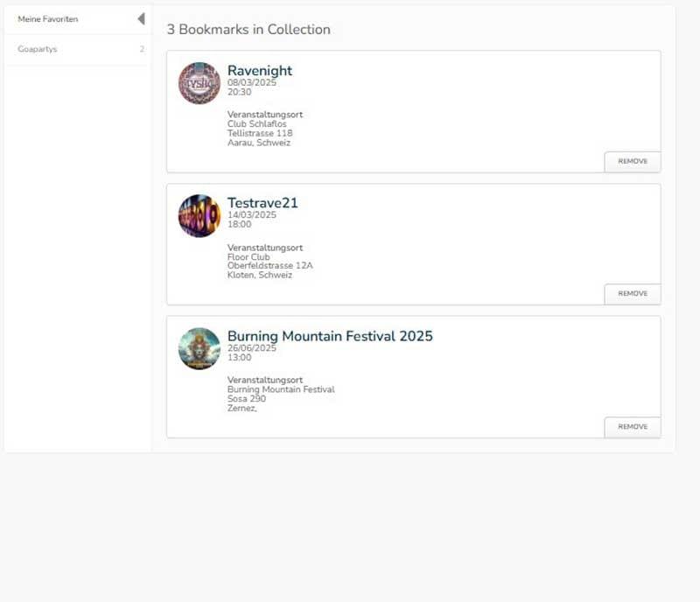Click the Club Schlaflos venue name
This screenshot has height=602, width=700.
[x=256, y=124]
